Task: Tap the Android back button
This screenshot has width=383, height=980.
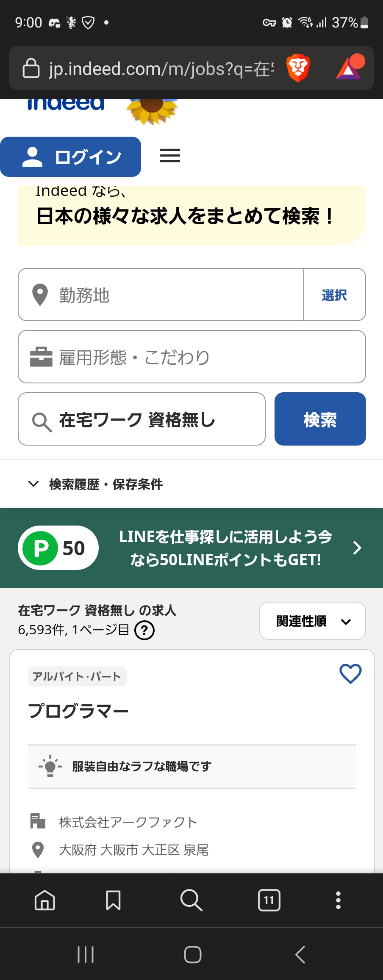Action: [300, 955]
